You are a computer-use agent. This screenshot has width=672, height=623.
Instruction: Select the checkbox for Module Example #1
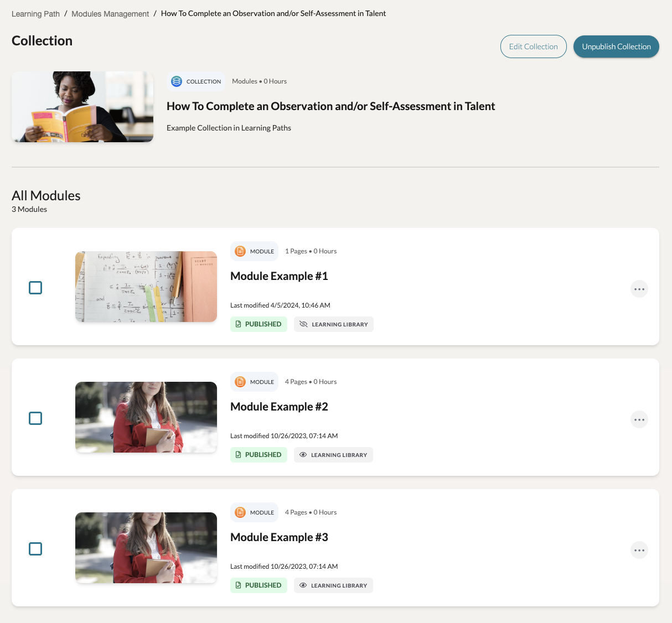coord(35,288)
